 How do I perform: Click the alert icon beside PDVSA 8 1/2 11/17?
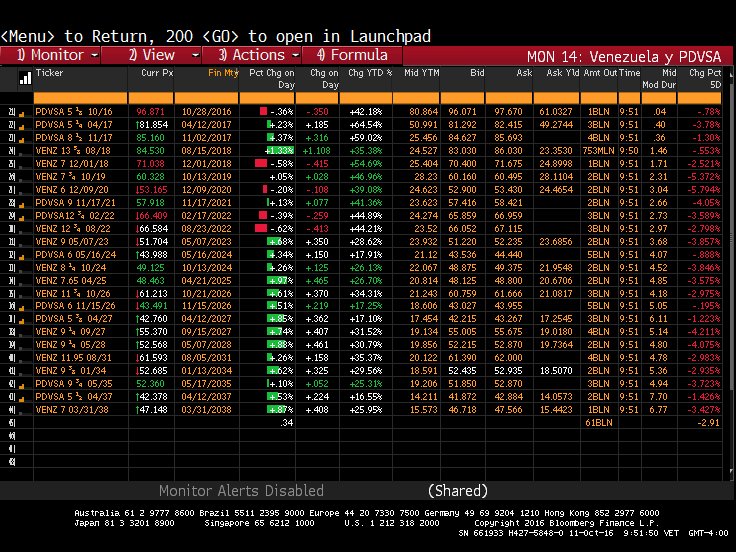coord(22,139)
